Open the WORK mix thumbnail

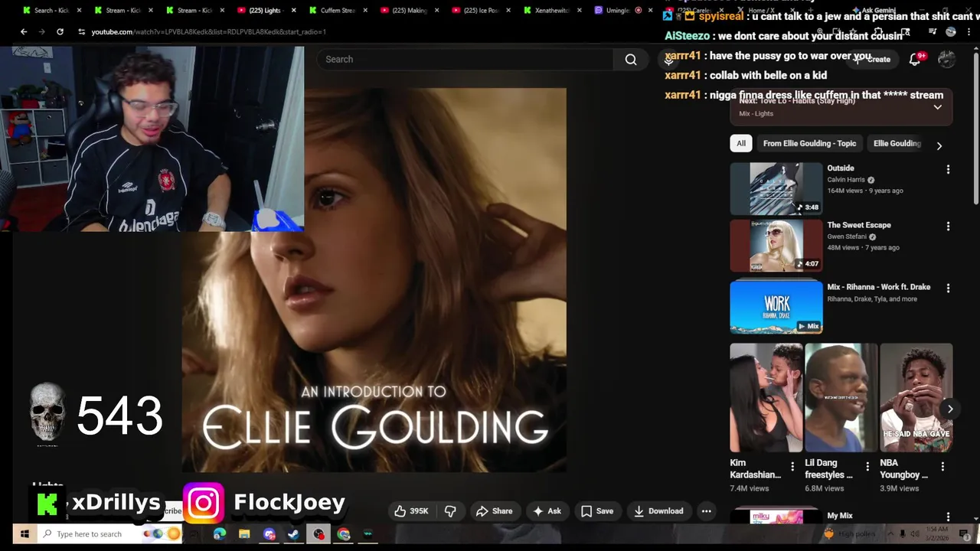(776, 307)
